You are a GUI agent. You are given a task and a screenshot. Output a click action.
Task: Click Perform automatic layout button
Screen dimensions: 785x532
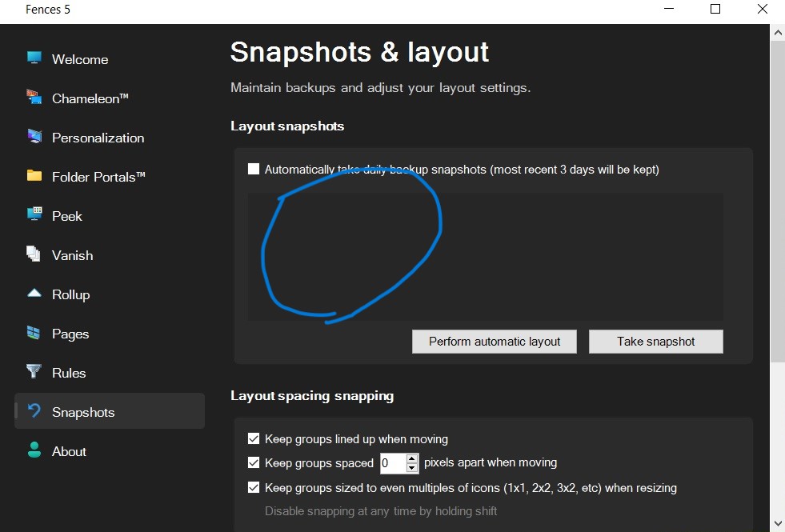pyautogui.click(x=495, y=342)
